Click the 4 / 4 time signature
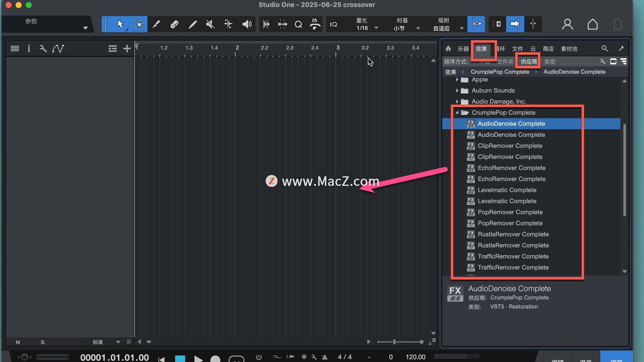 tap(345, 357)
